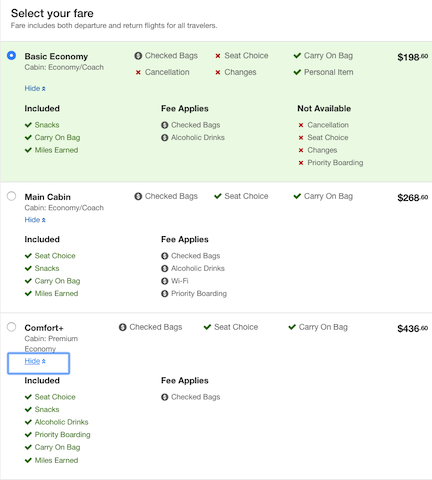Click check icon beside Snacks in Main Cabin Included list

tap(28, 268)
